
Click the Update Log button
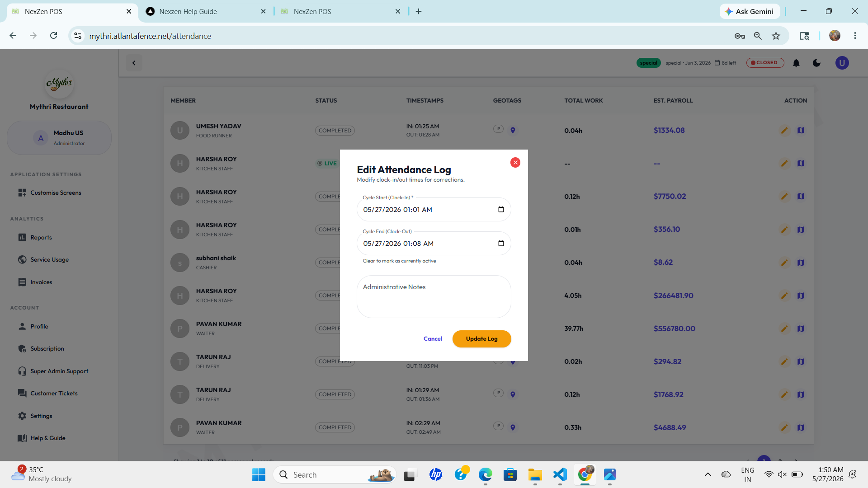coord(481,339)
